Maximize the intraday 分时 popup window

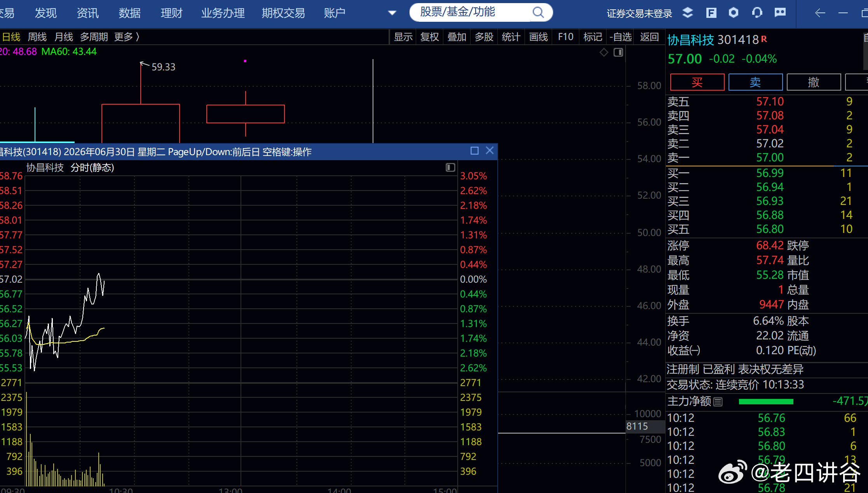474,151
